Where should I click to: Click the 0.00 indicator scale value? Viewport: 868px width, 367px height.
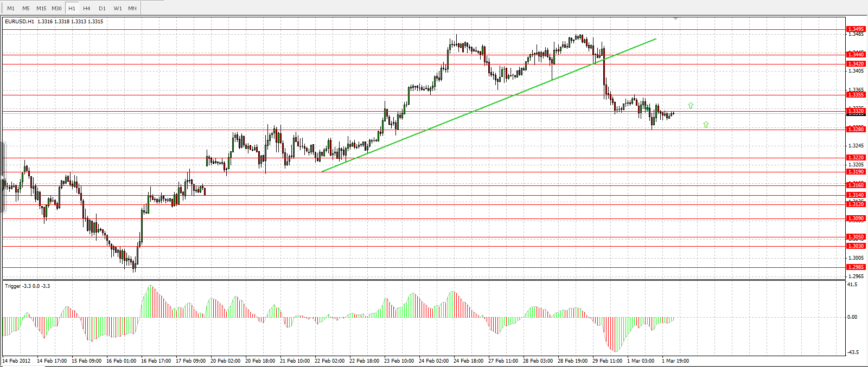[853, 317]
